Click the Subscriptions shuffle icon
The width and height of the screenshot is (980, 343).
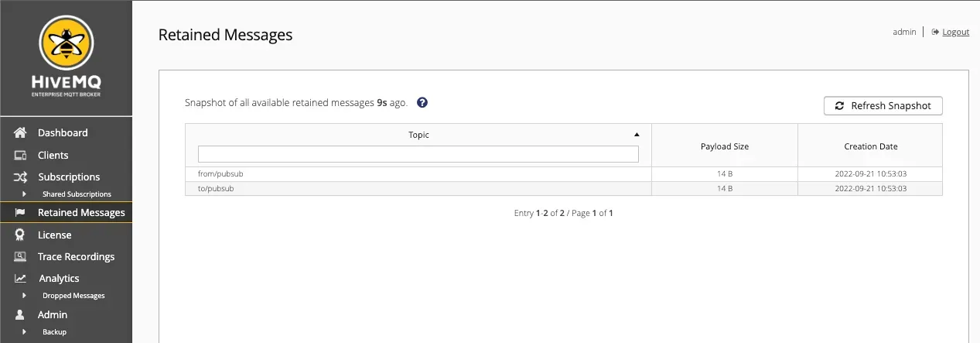pyautogui.click(x=21, y=177)
